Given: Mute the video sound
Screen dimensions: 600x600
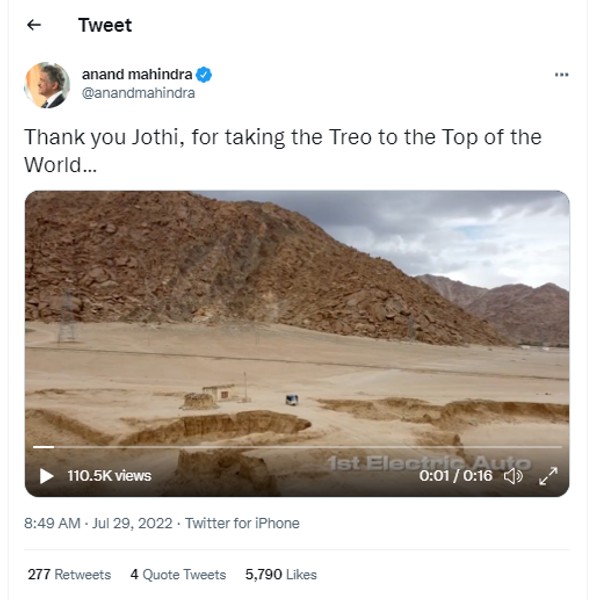Looking at the screenshot, I should pyautogui.click(x=513, y=476).
